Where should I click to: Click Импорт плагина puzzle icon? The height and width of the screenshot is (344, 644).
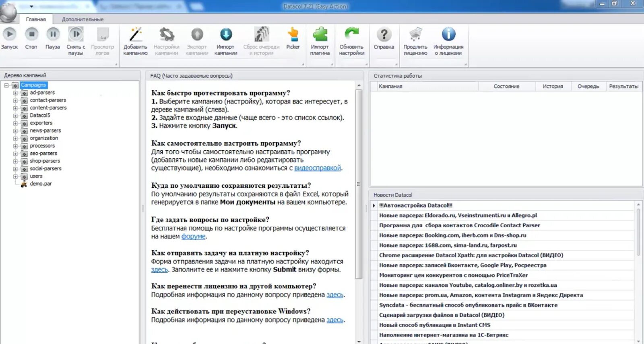[x=320, y=34]
